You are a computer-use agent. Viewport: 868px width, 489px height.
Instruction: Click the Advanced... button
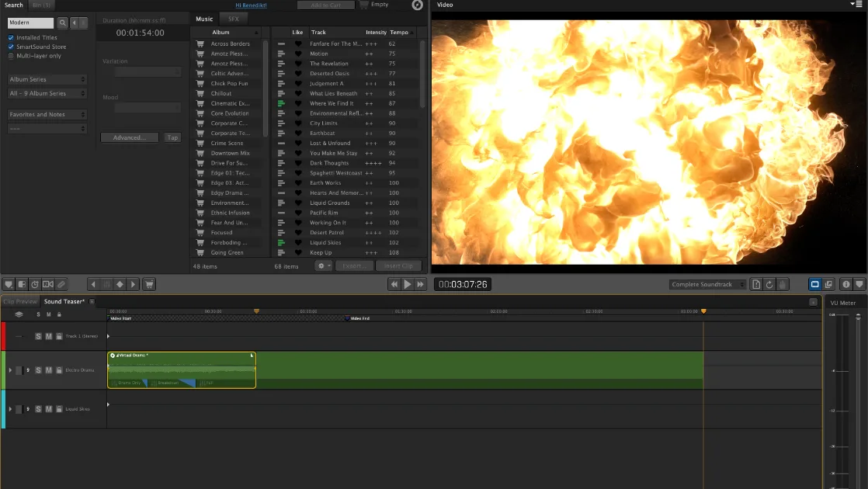[x=130, y=137]
